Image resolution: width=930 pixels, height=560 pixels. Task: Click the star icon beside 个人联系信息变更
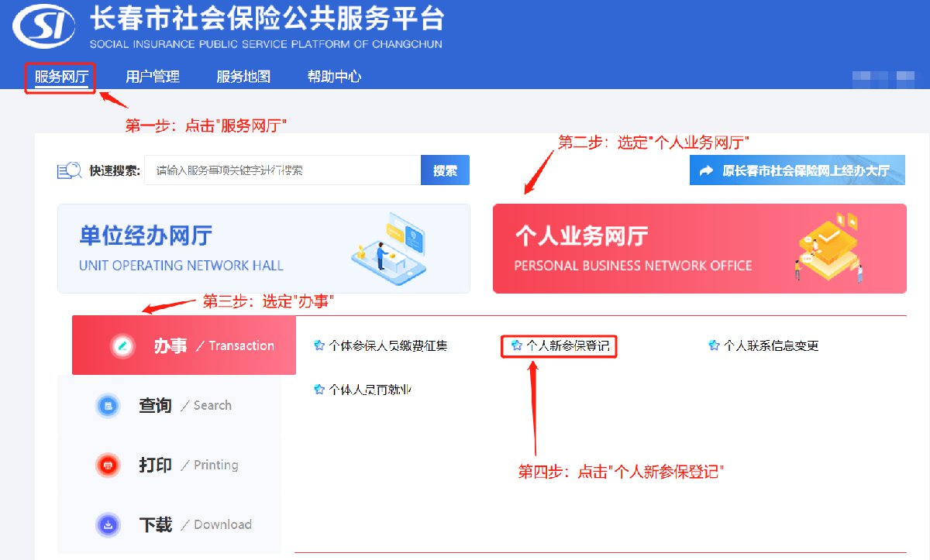(x=714, y=345)
